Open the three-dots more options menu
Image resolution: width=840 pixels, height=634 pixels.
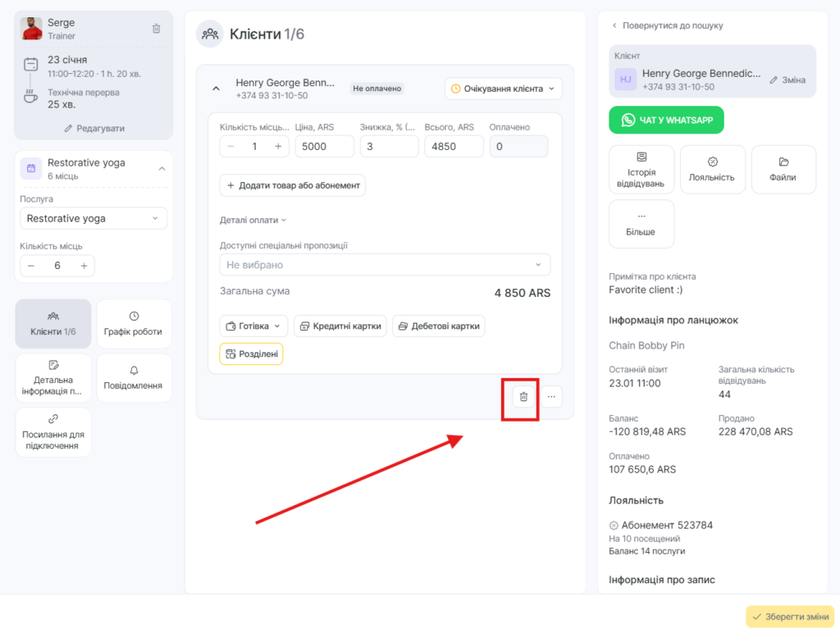pyautogui.click(x=551, y=397)
